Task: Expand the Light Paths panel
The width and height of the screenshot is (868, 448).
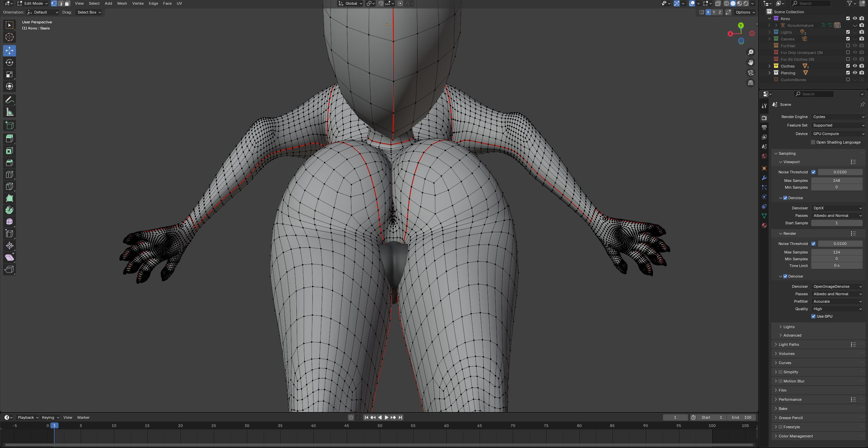Action: (x=789, y=344)
